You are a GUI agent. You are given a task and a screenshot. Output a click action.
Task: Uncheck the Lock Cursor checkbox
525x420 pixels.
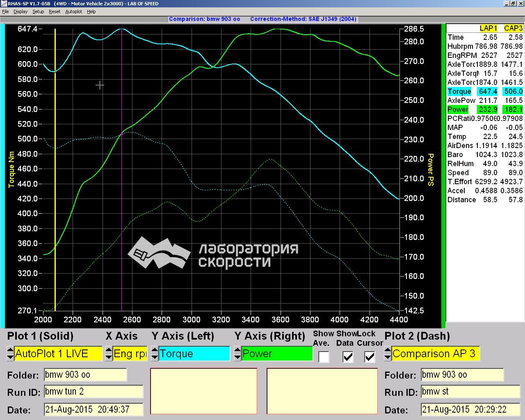tap(370, 357)
